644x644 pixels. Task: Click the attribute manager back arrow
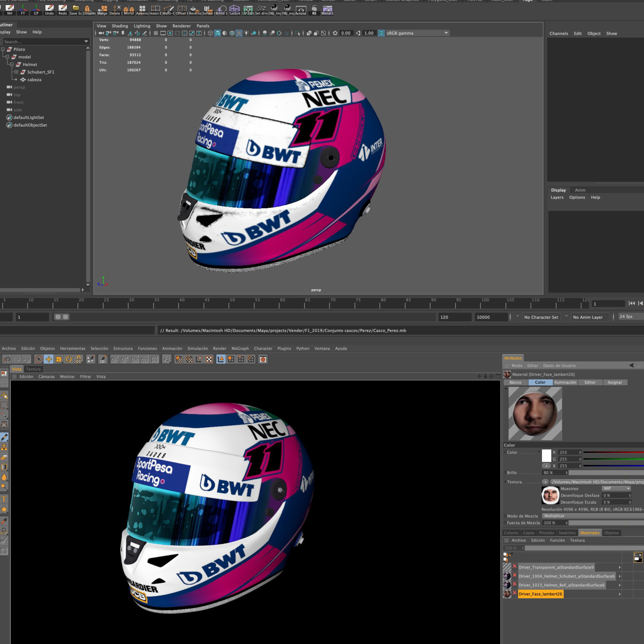[x=631, y=365]
